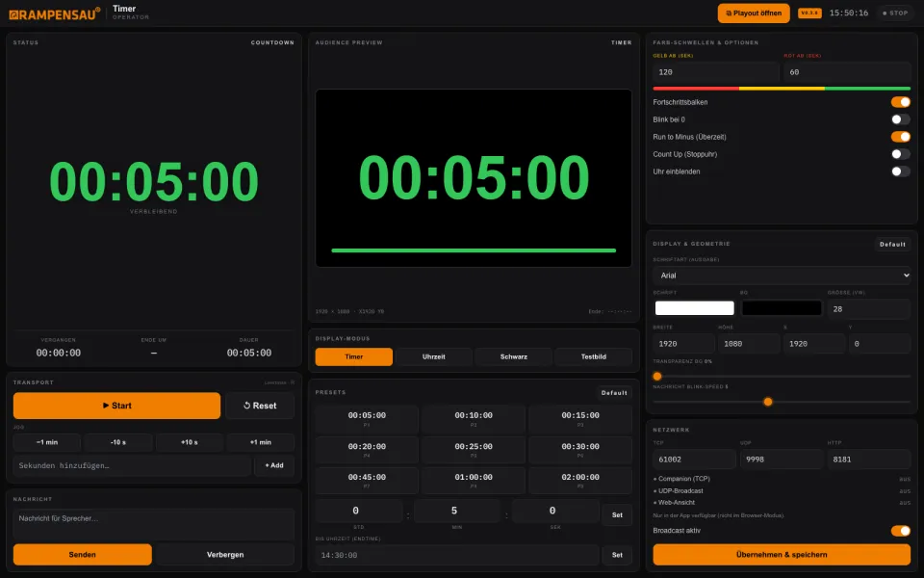Open the white Schrift color swatch
The image size is (924, 578).
coord(695,308)
